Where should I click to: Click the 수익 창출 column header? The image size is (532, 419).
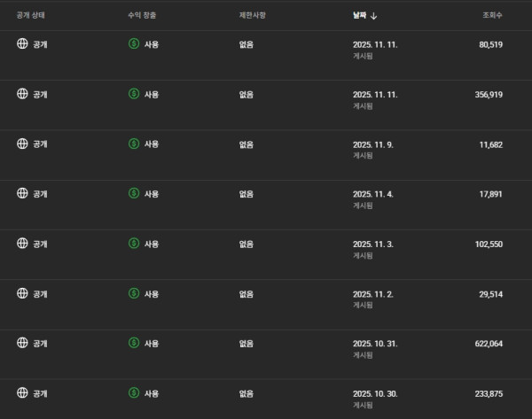(x=145, y=15)
